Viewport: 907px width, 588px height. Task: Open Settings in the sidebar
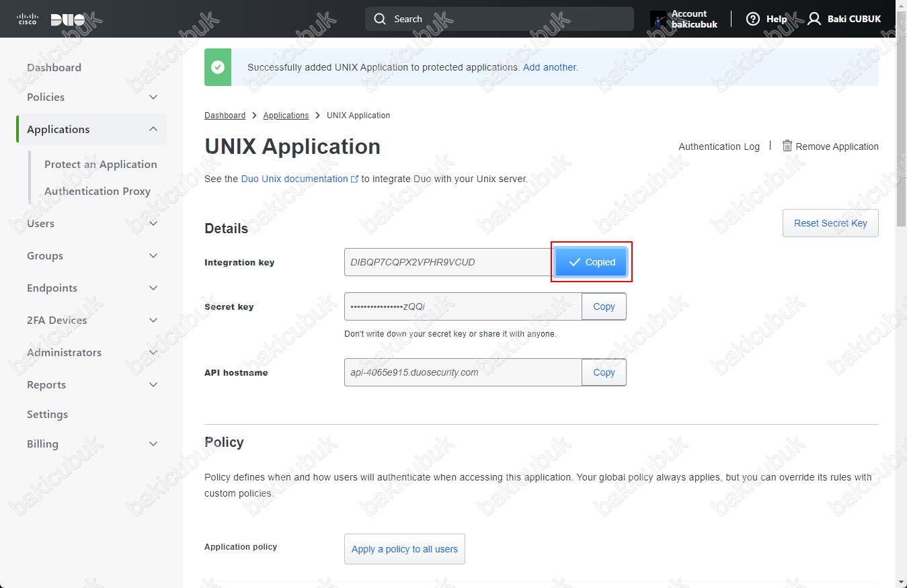47,414
